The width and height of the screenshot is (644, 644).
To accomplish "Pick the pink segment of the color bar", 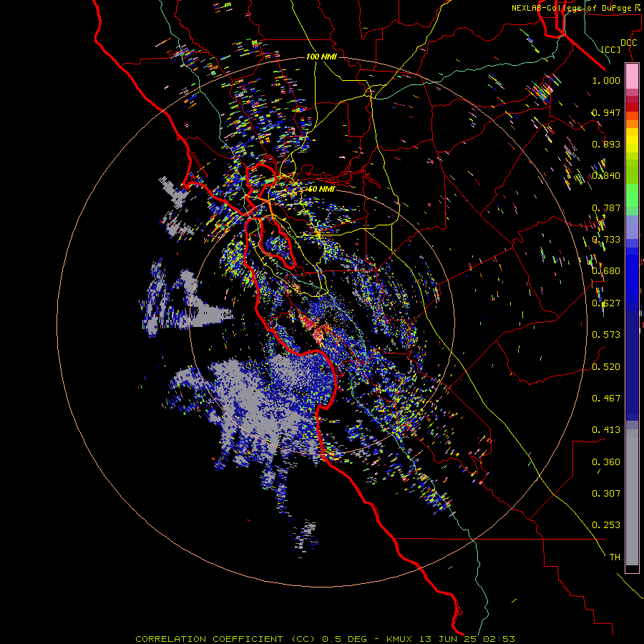I will click(632, 77).
